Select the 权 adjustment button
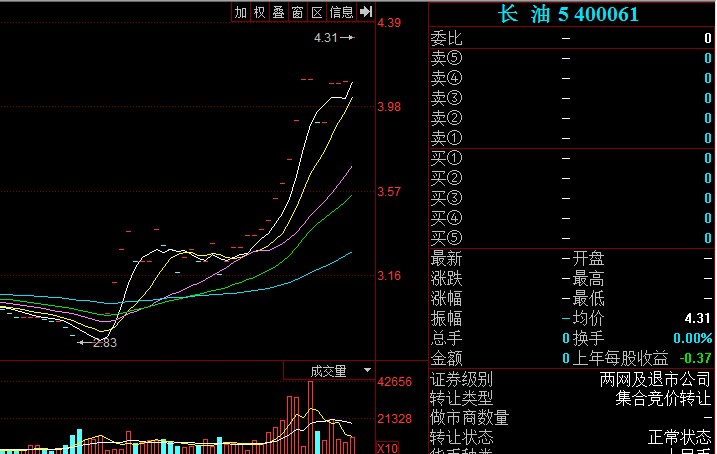Viewport: 717px width, 454px height. click(x=259, y=12)
